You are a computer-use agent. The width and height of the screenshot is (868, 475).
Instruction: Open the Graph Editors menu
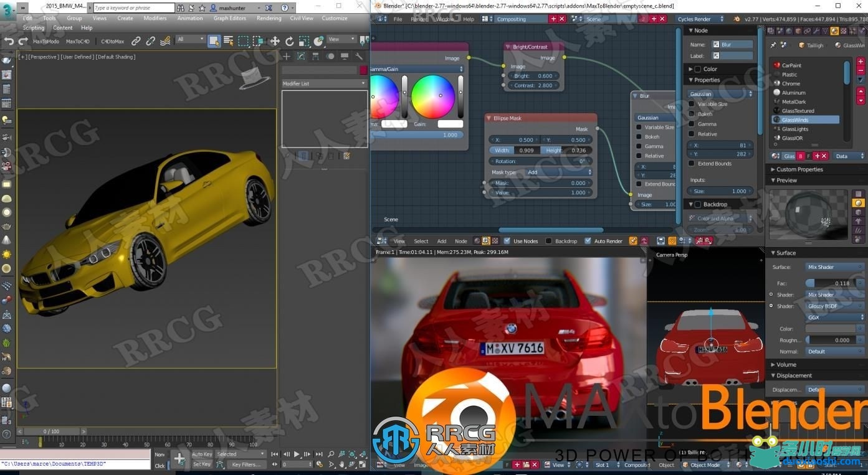[x=230, y=18]
